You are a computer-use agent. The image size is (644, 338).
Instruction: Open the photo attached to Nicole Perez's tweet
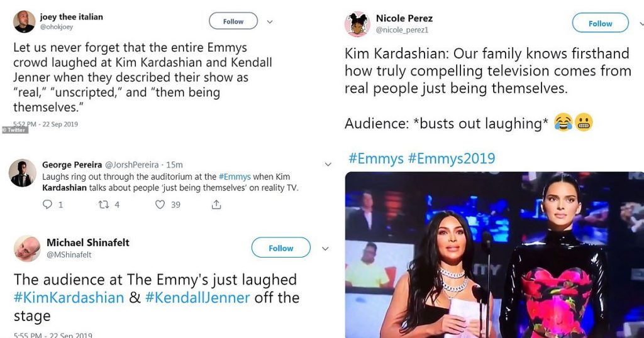point(494,254)
